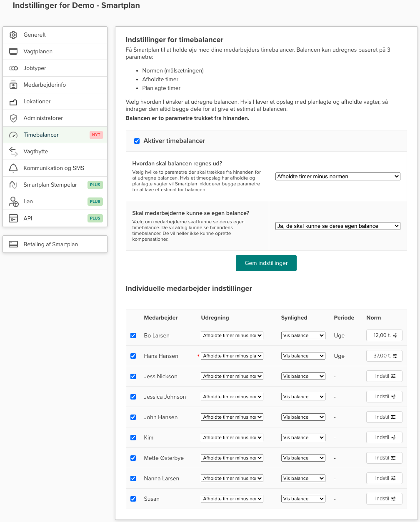420x522 pixels.
Task: Go to the Løn settings section
Action: tap(28, 202)
